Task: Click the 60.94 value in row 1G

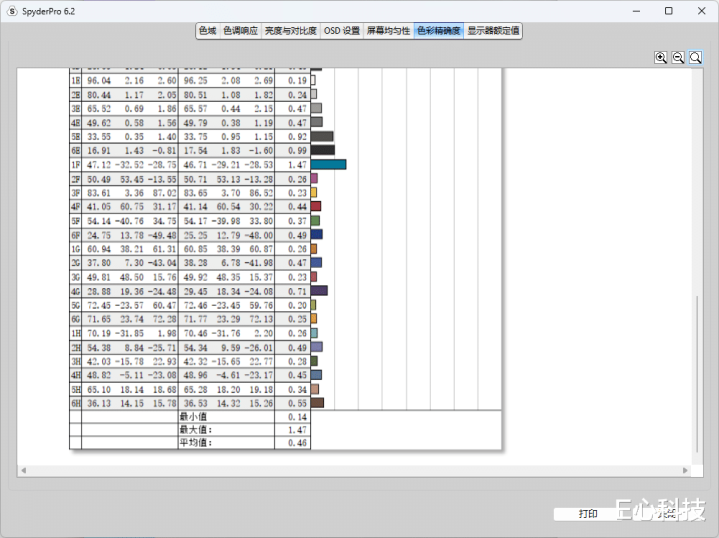Action: (99, 249)
